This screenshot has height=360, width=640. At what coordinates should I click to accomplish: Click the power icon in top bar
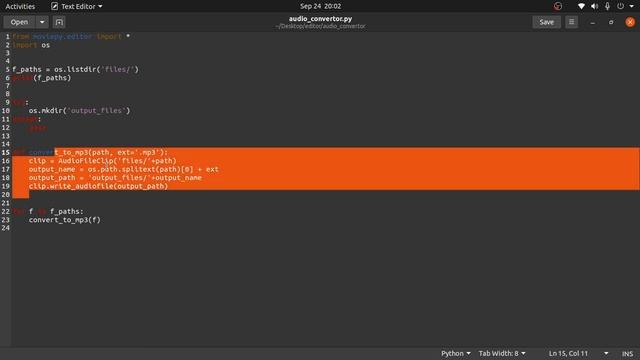tap(620, 6)
